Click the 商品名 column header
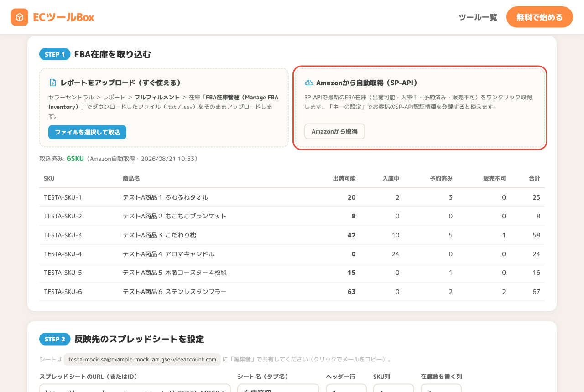584x392 pixels. pyautogui.click(x=131, y=178)
